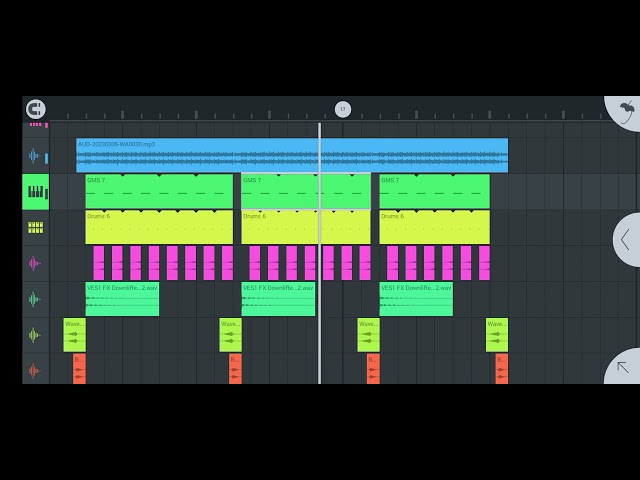
Task: Select the second GMS 7 clip
Action: [x=306, y=191]
